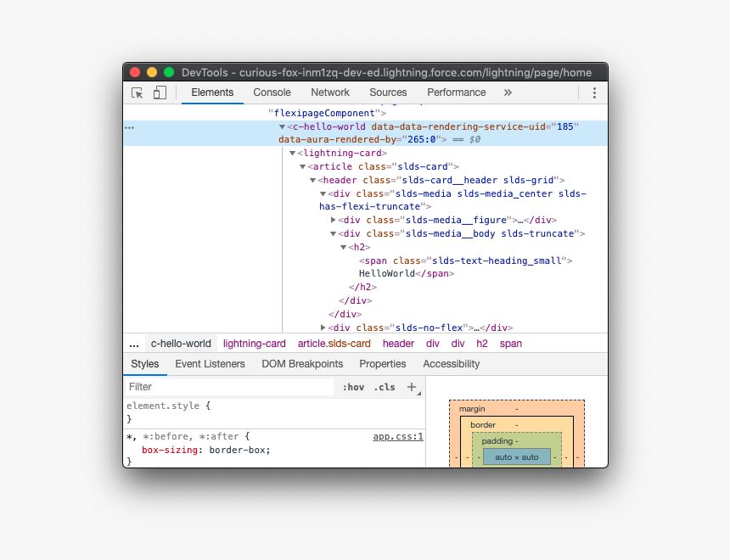Collapse the lightning-card node
The image size is (730, 560).
click(x=293, y=154)
